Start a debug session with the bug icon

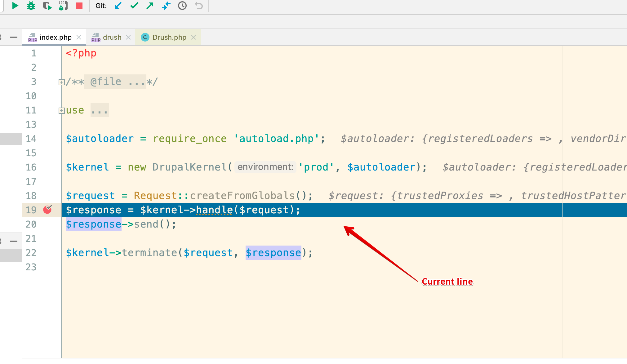pyautogui.click(x=31, y=6)
